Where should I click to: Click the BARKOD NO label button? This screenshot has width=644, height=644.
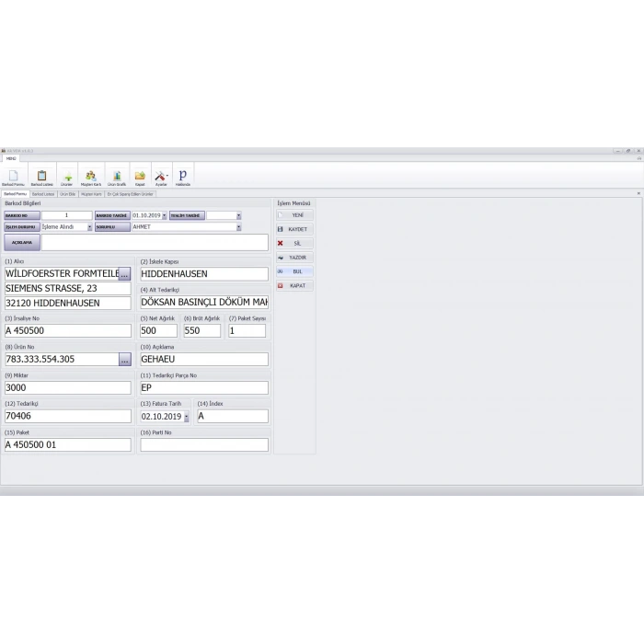(22, 215)
